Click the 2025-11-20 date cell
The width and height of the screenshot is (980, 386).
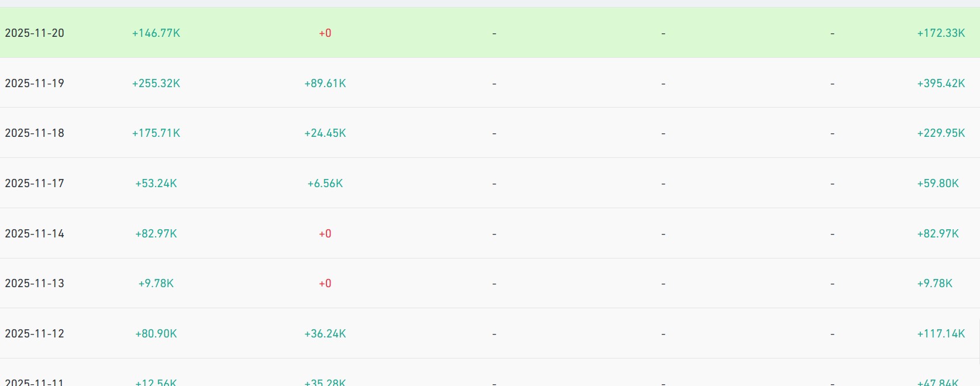tap(35, 33)
